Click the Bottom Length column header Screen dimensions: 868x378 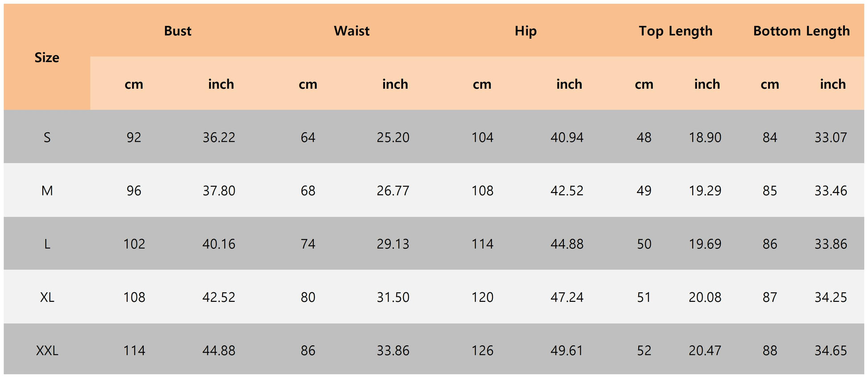pos(801,31)
